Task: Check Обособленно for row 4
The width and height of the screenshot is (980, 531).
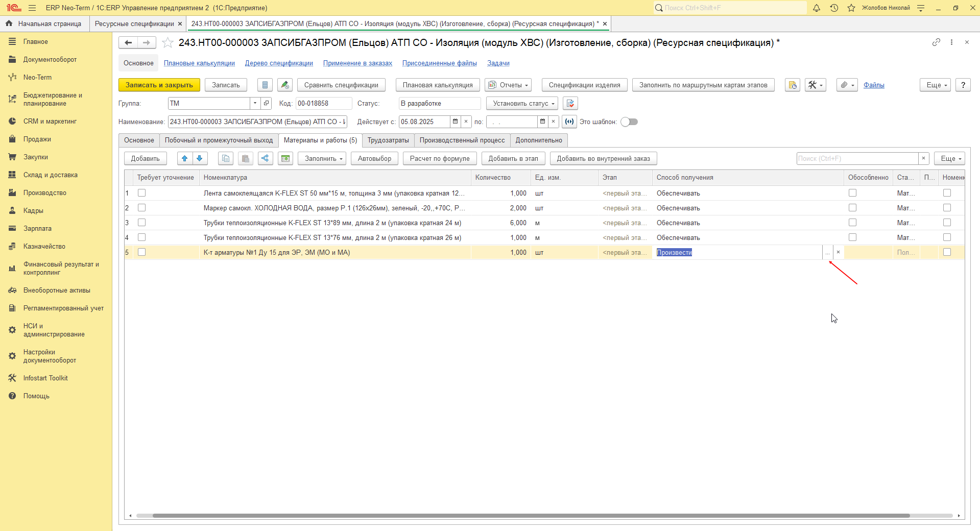Action: pyautogui.click(x=852, y=237)
